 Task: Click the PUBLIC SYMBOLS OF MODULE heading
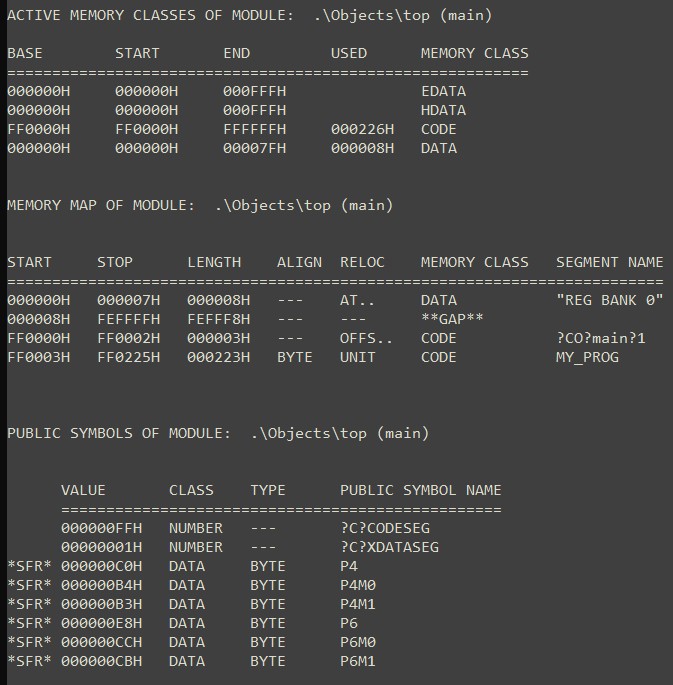click(x=119, y=433)
